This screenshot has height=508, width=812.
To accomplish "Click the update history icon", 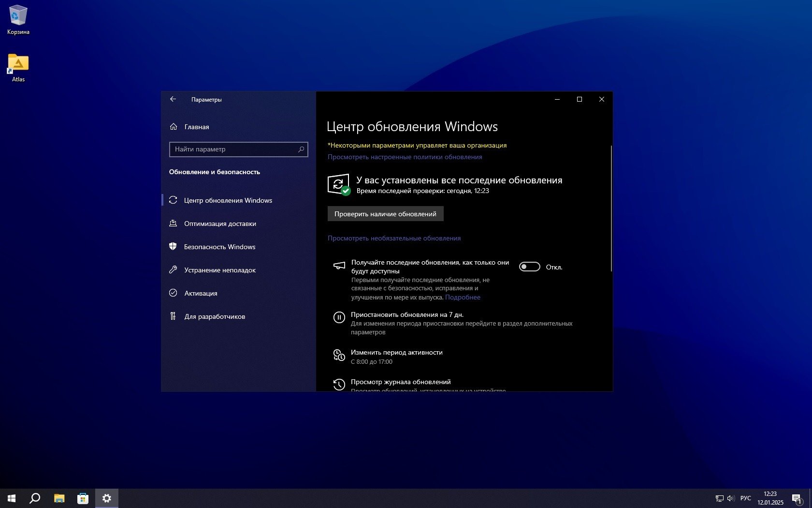I will tap(339, 384).
